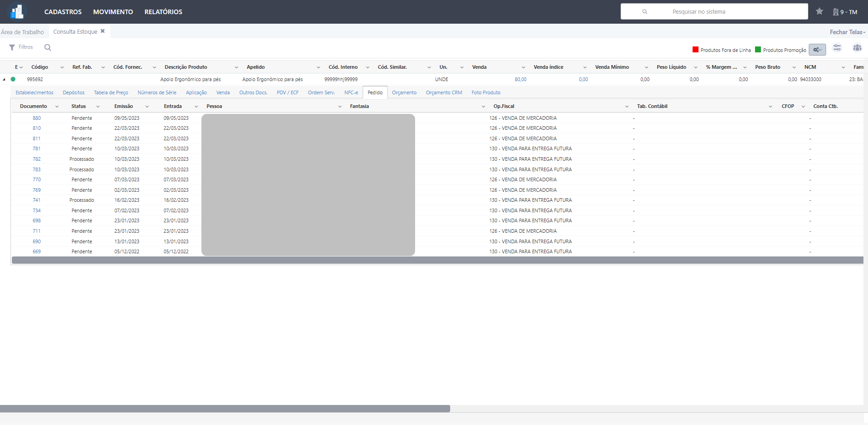The image size is (868, 425).
Task: Open the 9 - TM company selector
Action: [x=845, y=12]
